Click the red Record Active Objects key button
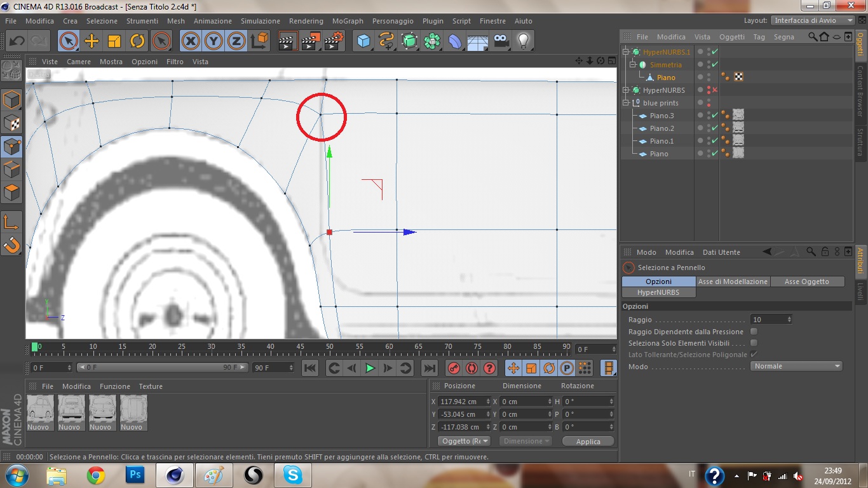Screen dimensions: 868x488 tap(454, 368)
